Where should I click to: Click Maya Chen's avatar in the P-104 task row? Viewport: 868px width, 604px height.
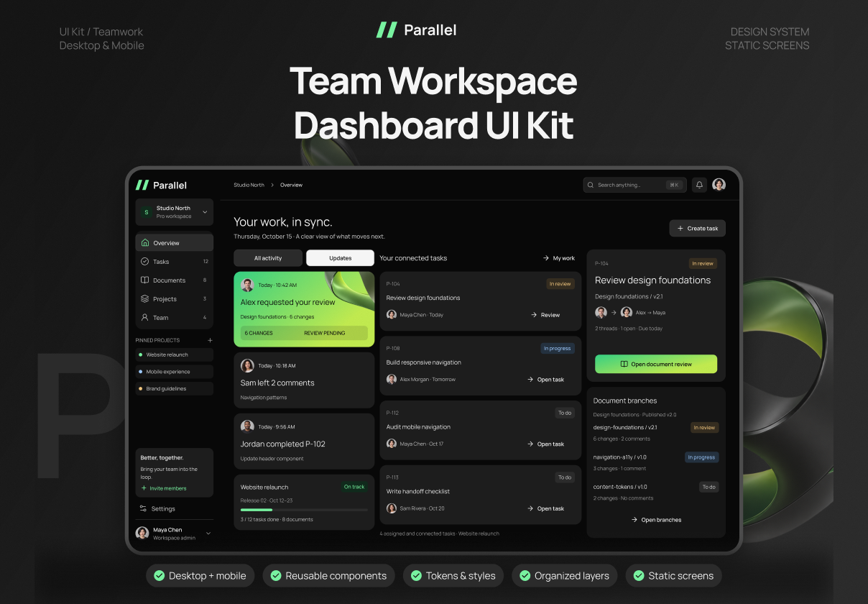pyautogui.click(x=392, y=315)
